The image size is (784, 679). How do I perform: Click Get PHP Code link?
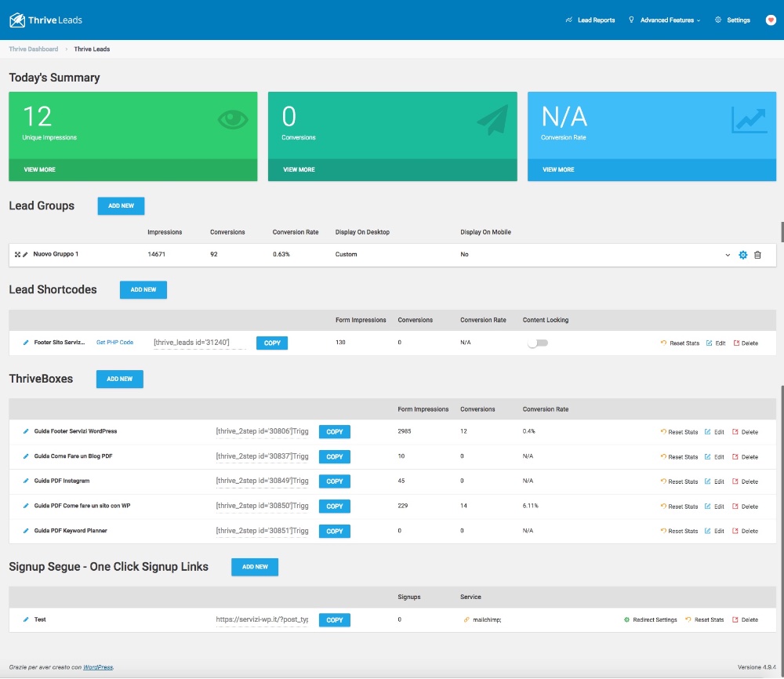tap(114, 343)
